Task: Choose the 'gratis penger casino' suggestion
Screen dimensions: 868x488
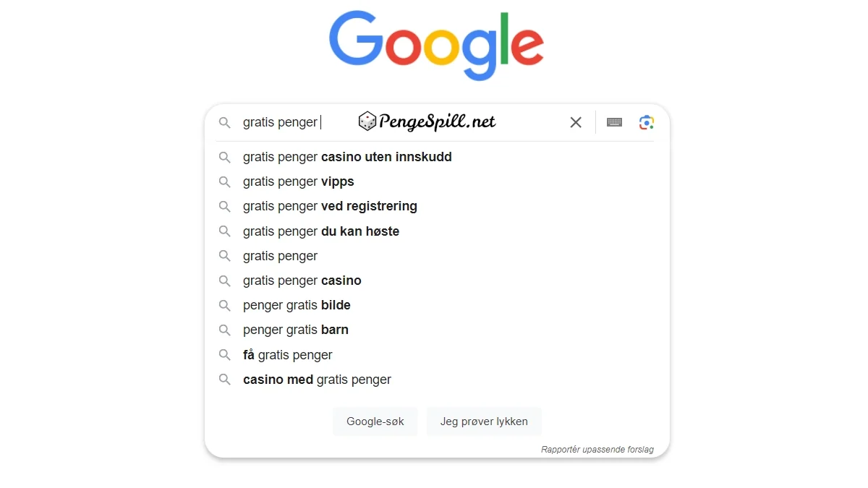Action: tap(302, 281)
